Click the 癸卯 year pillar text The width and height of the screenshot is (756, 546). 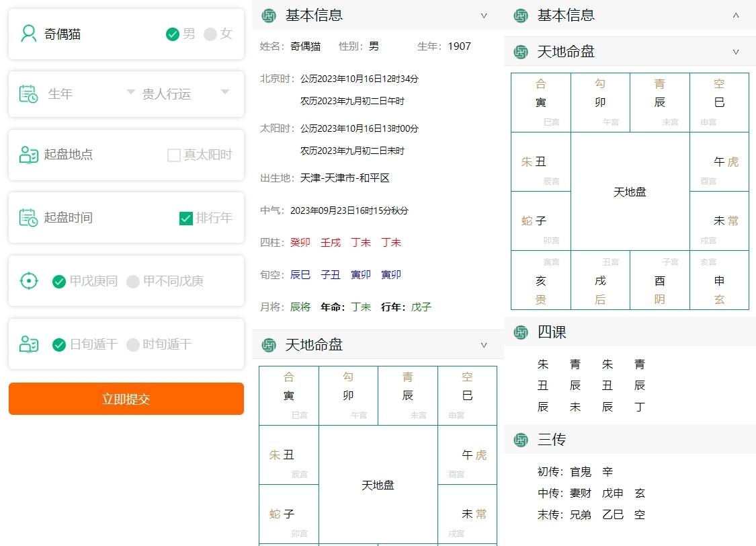[x=300, y=242]
